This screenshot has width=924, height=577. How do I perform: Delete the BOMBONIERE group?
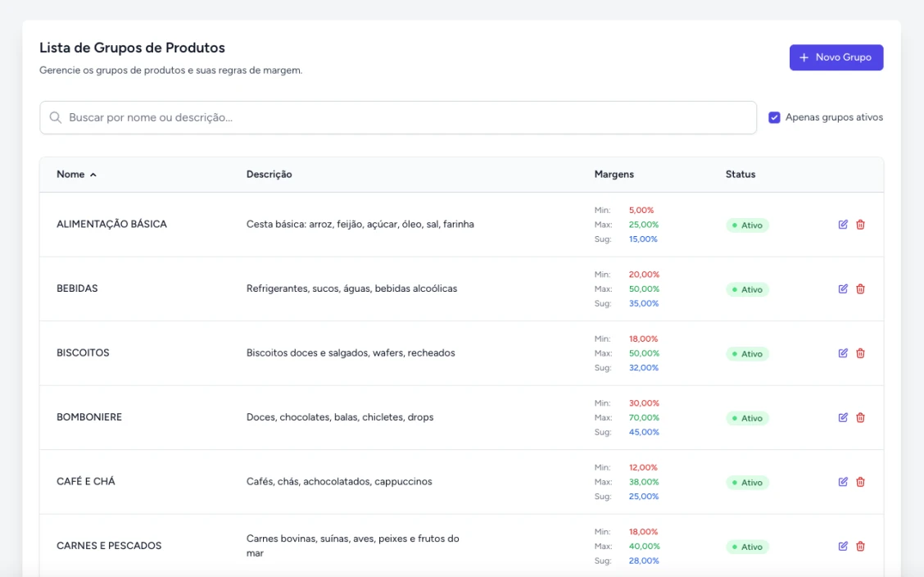[x=860, y=417]
